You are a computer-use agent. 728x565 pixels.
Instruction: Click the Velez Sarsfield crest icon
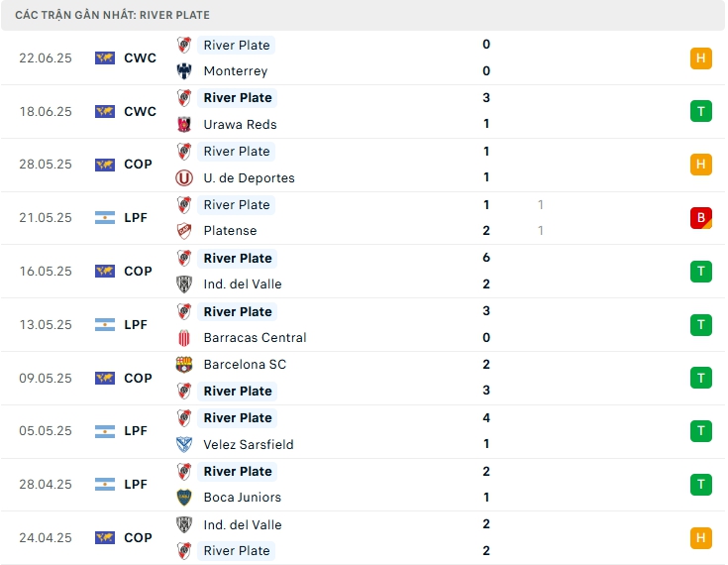click(184, 445)
